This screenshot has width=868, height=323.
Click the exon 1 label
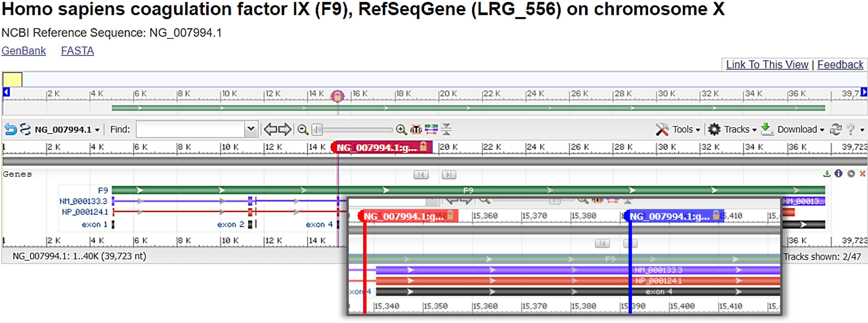coord(94,224)
